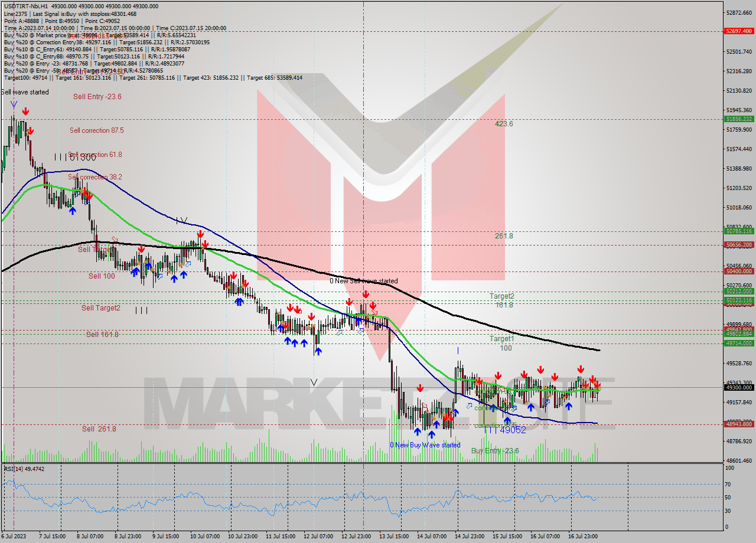Click the 7 Jul 15:00 time label
The height and width of the screenshot is (543, 756).
51,537
